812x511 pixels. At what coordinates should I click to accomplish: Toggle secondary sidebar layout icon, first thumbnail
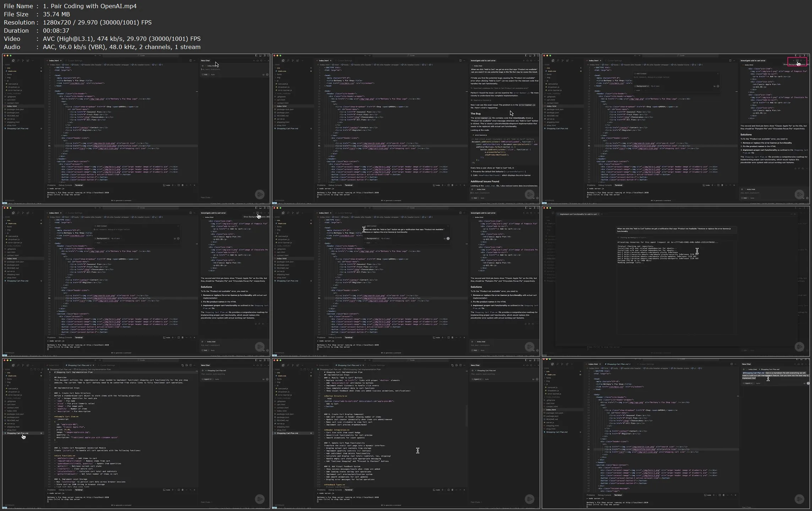[265, 55]
